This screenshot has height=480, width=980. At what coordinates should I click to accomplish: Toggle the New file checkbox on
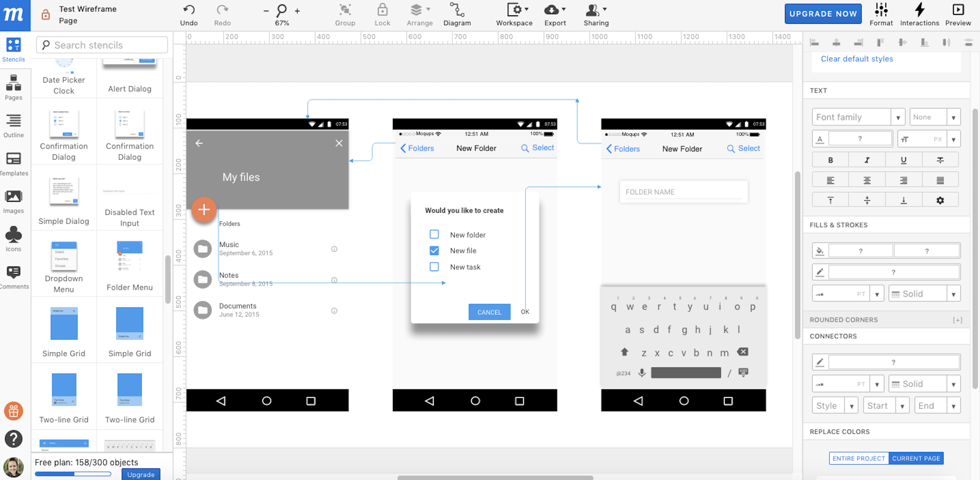[434, 250]
